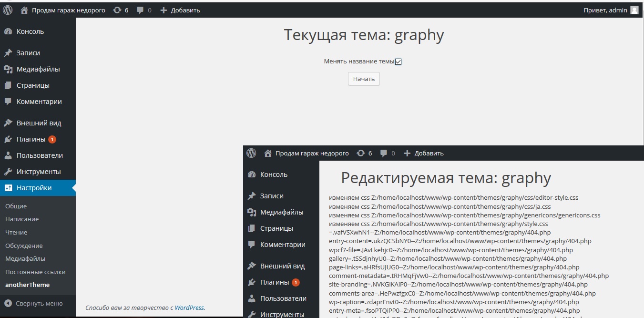Click WordPress logo in the inset window bar
The image size is (644, 318).
click(x=251, y=153)
